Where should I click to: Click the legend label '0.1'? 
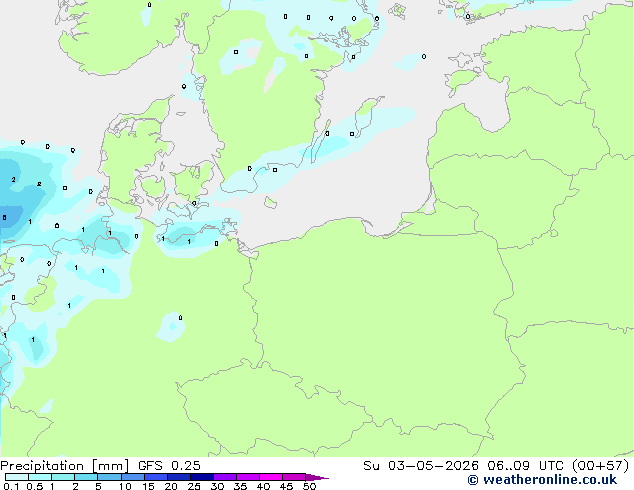click(x=11, y=486)
